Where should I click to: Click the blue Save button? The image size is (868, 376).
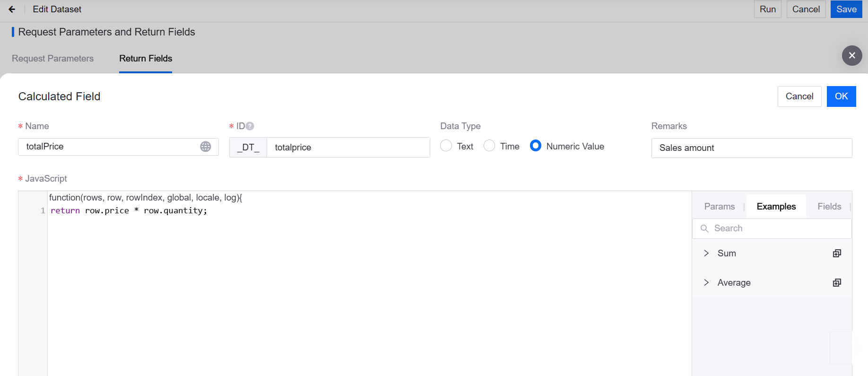pos(846,9)
